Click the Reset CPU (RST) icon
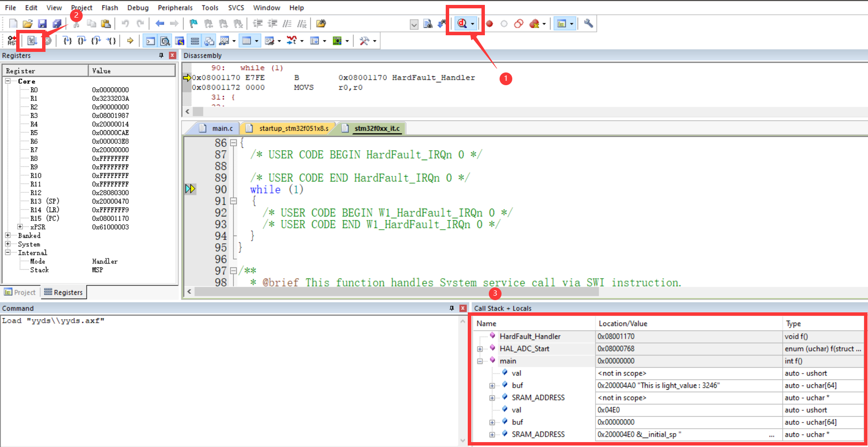868x447 pixels. point(11,41)
